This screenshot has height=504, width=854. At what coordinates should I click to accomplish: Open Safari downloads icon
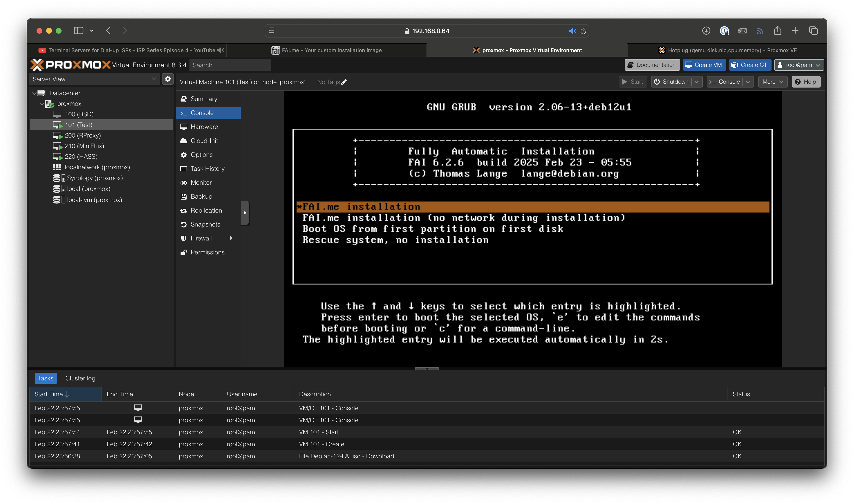(x=706, y=31)
